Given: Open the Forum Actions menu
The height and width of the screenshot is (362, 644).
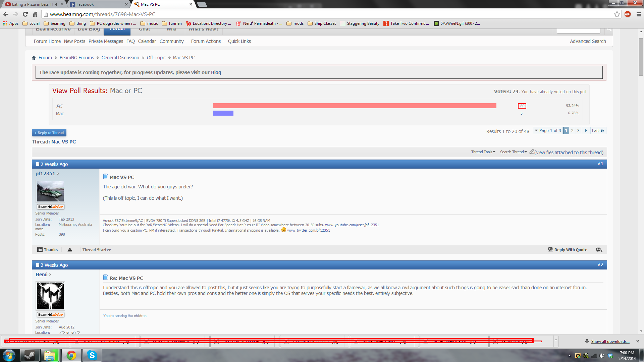Looking at the screenshot, I should 206,41.
